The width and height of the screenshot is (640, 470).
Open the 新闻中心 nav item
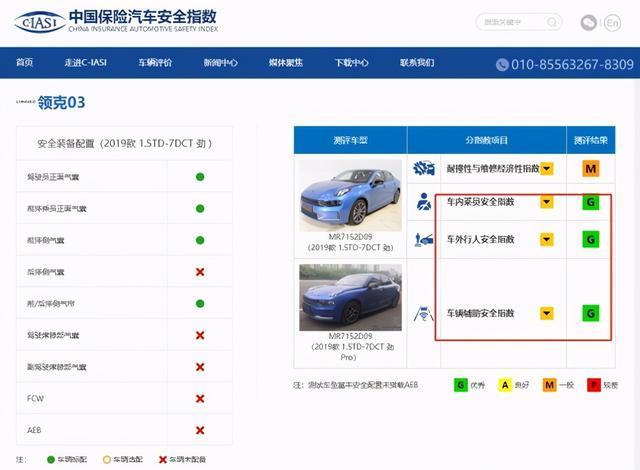(x=220, y=62)
